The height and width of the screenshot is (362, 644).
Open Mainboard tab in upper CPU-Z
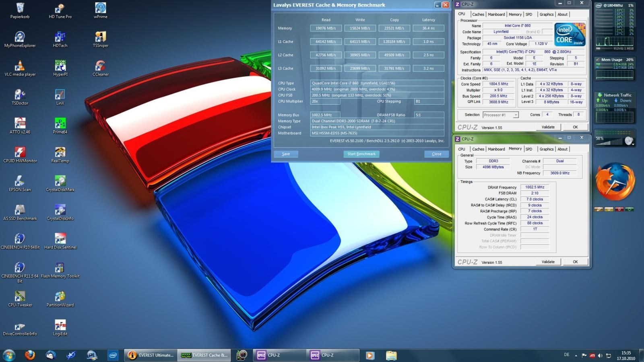coord(496,14)
